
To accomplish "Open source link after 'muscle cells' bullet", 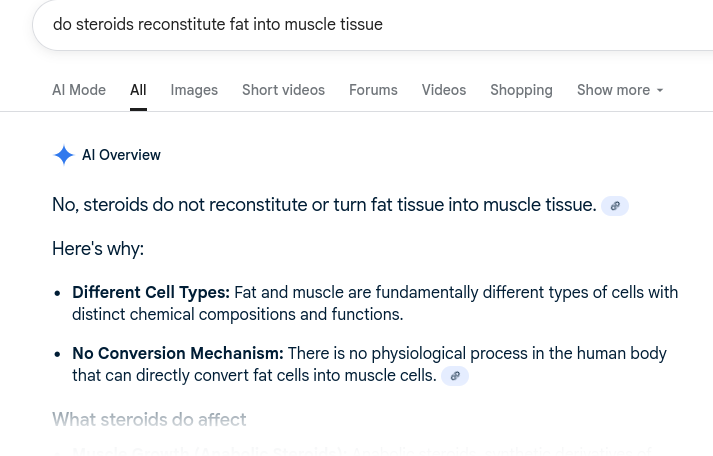I will (455, 376).
